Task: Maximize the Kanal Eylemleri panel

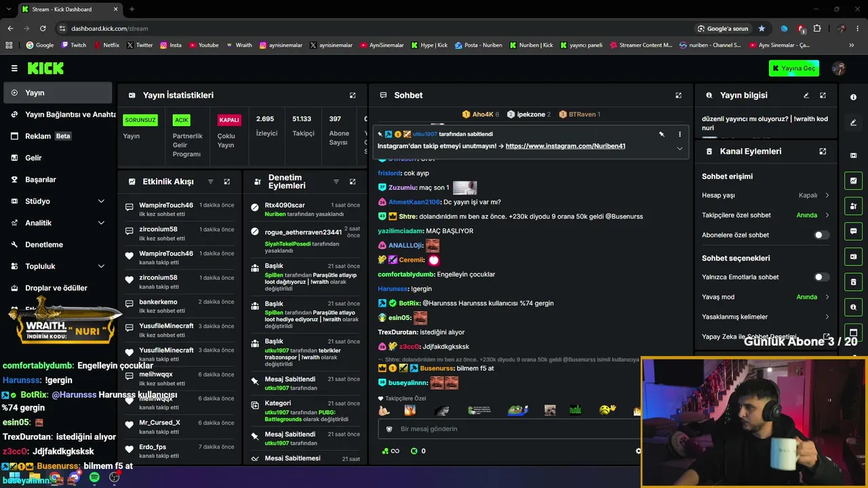Action: (823, 152)
